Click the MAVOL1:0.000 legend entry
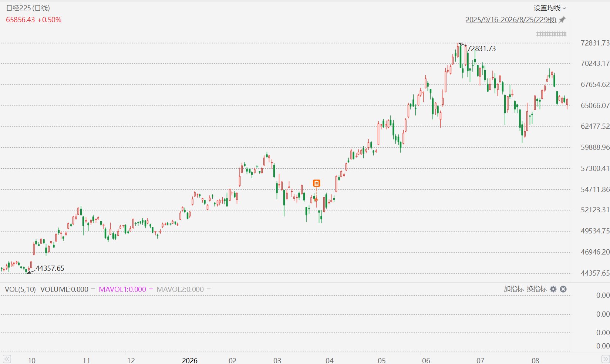This screenshot has height=364, width=610. tap(122, 289)
